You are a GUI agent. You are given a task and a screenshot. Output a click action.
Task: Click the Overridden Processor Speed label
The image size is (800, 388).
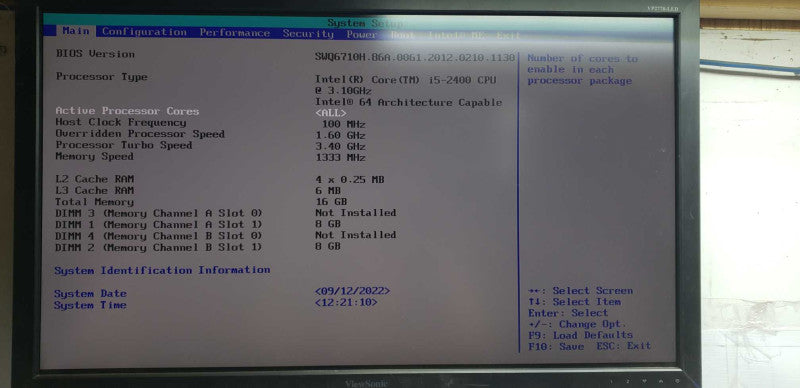[140, 134]
